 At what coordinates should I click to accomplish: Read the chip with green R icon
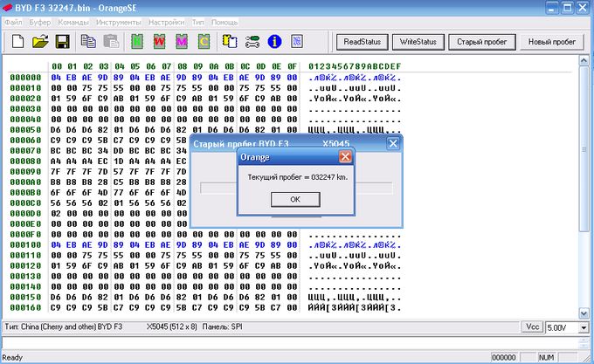(137, 41)
